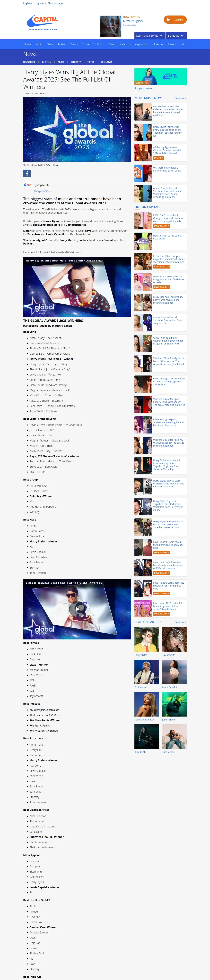210x980 pixels.
Task: Click the CAPITAL BUZZ tag button
Action: point(162,267)
